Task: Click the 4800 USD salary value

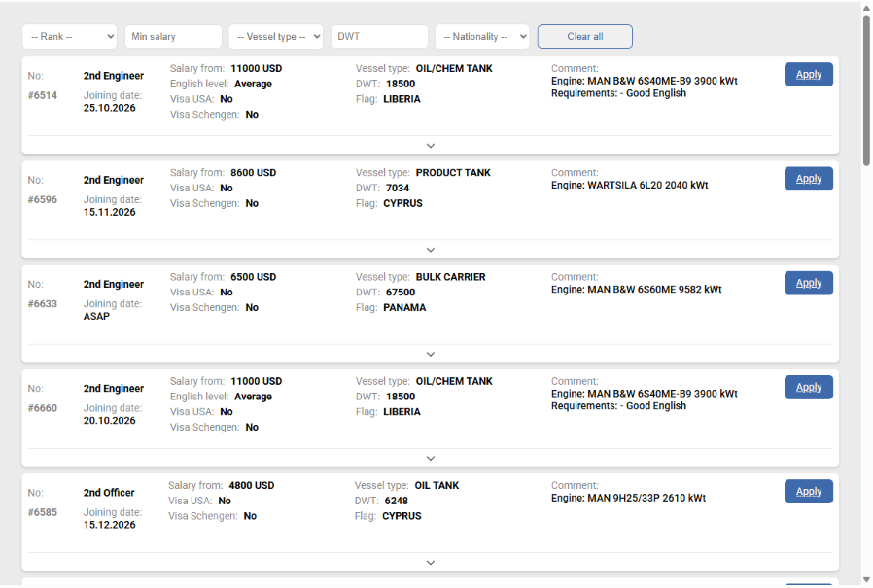Action: 252,485
